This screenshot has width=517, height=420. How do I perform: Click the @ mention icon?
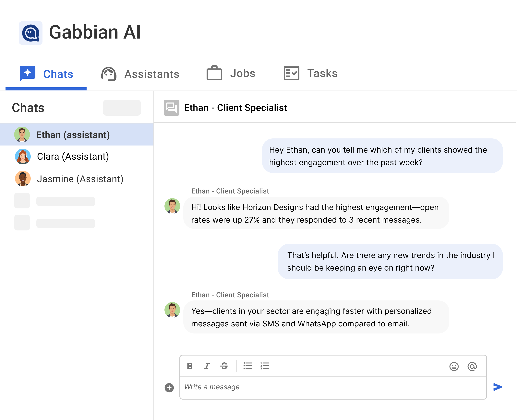click(472, 367)
